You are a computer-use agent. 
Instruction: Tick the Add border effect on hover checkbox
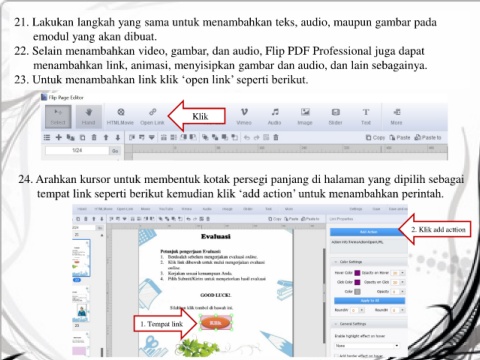tap(336, 356)
